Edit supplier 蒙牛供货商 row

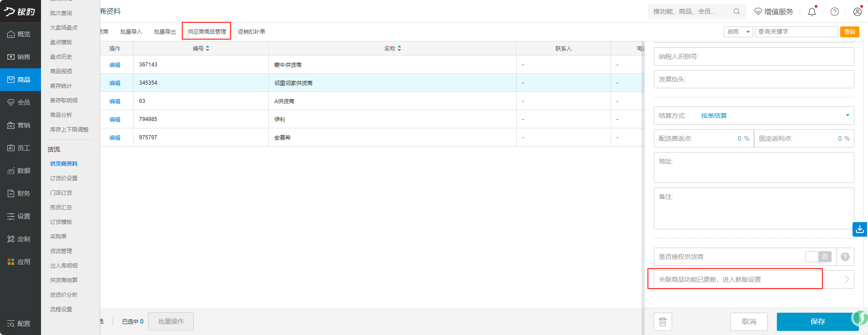pyautogui.click(x=115, y=65)
